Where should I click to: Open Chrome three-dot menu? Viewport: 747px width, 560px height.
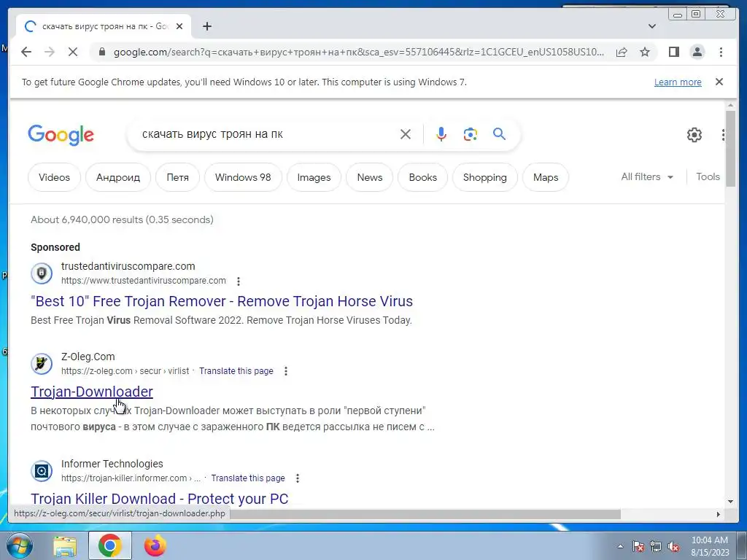[721, 52]
